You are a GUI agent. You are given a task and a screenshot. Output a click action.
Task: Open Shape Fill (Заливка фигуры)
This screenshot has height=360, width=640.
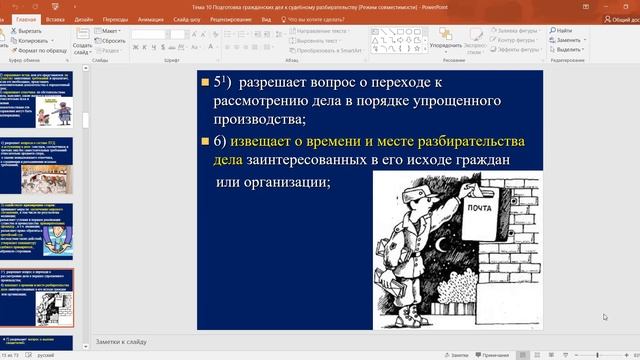tap(516, 31)
